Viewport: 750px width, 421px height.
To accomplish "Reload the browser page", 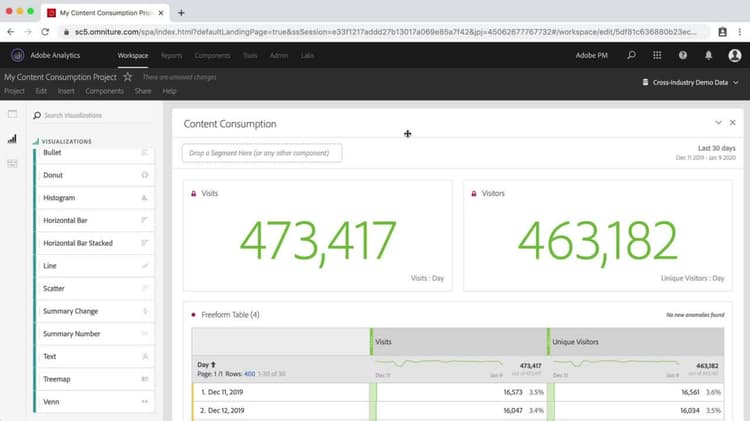I will tap(45, 32).
